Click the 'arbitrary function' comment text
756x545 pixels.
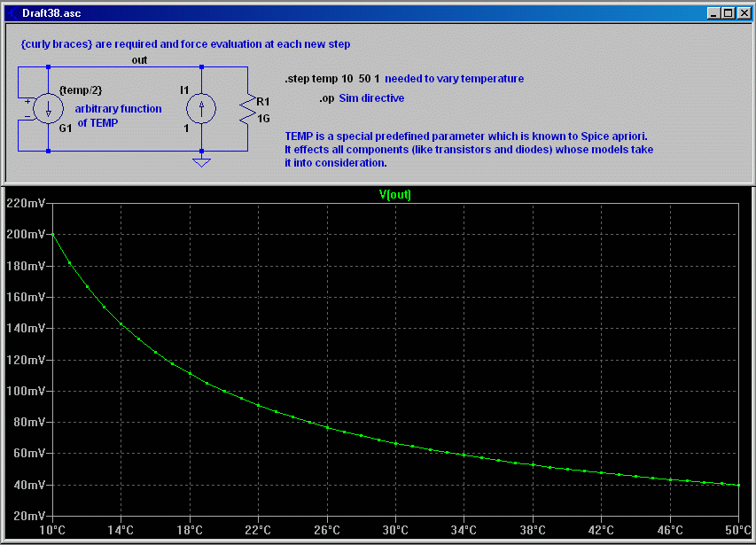pos(118,109)
